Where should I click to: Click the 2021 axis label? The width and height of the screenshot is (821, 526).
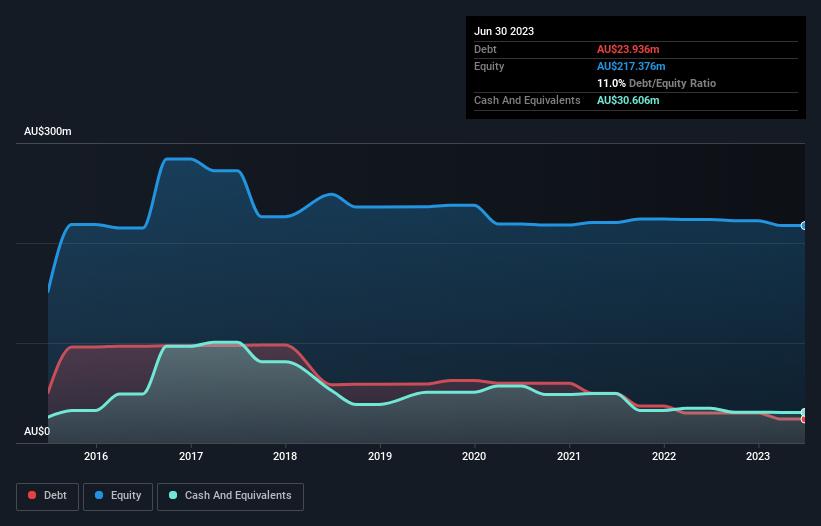coord(569,456)
